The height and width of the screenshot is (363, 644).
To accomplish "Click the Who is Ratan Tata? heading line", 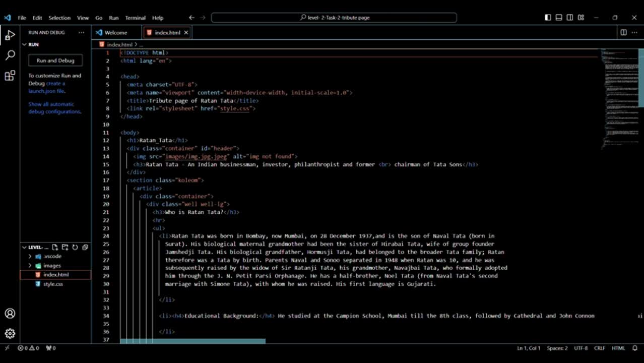I will (x=196, y=212).
